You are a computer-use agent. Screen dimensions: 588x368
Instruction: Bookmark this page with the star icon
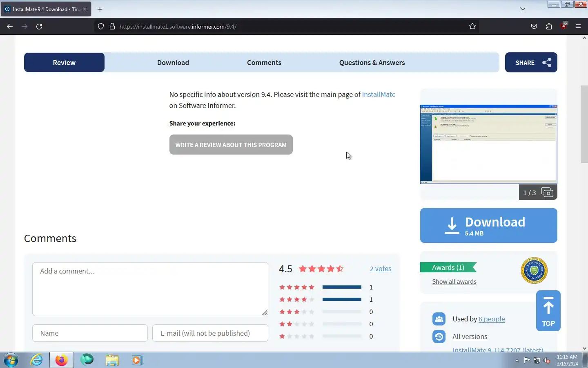[x=472, y=27]
